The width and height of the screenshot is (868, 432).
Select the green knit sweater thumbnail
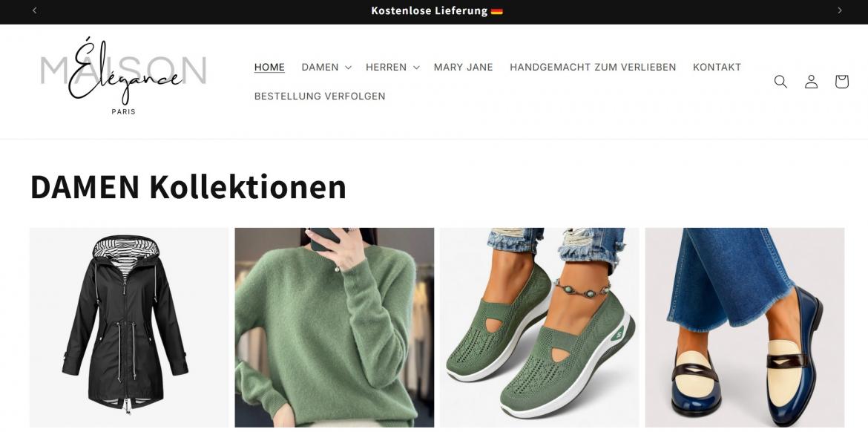(x=335, y=327)
